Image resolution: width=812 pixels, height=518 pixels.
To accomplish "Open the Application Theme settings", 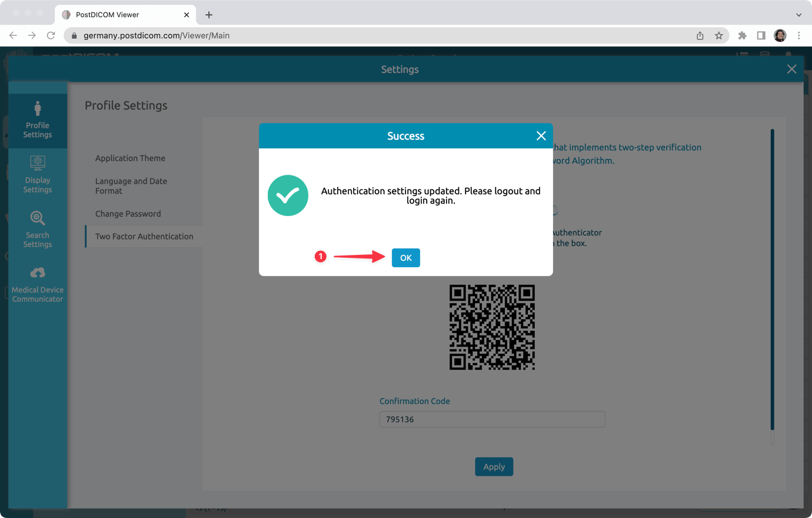I will [x=130, y=158].
